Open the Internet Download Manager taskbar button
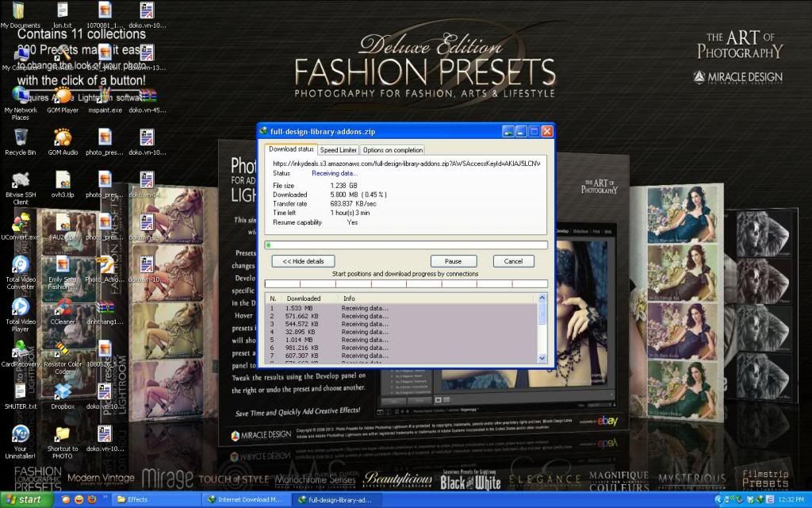The height and width of the screenshot is (508, 812). click(x=246, y=500)
